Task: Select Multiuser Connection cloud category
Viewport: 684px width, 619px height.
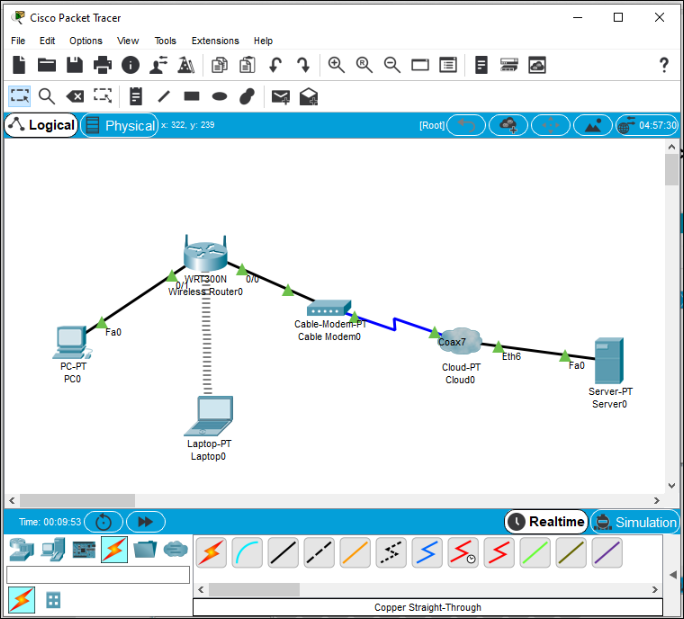Action: 176,550
